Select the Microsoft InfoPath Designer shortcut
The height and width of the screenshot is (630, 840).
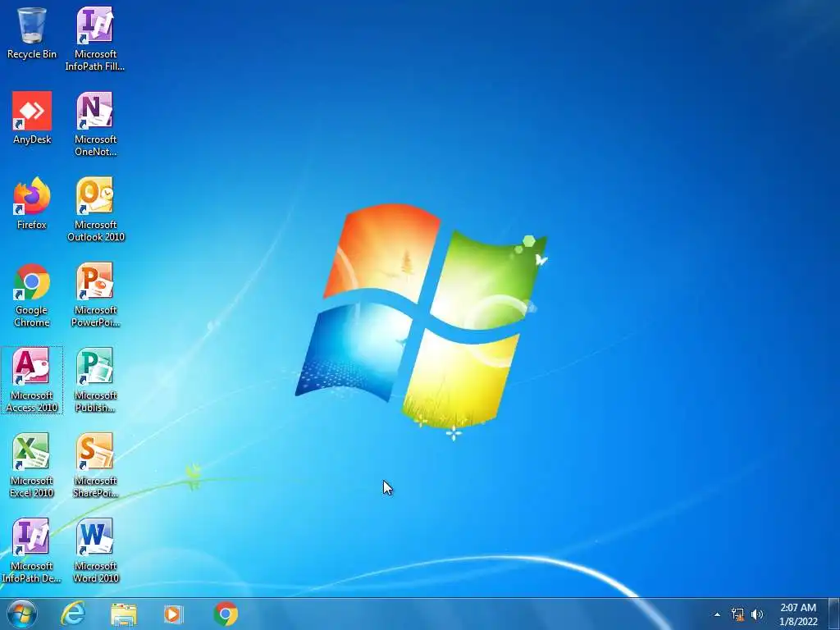pyautogui.click(x=32, y=550)
